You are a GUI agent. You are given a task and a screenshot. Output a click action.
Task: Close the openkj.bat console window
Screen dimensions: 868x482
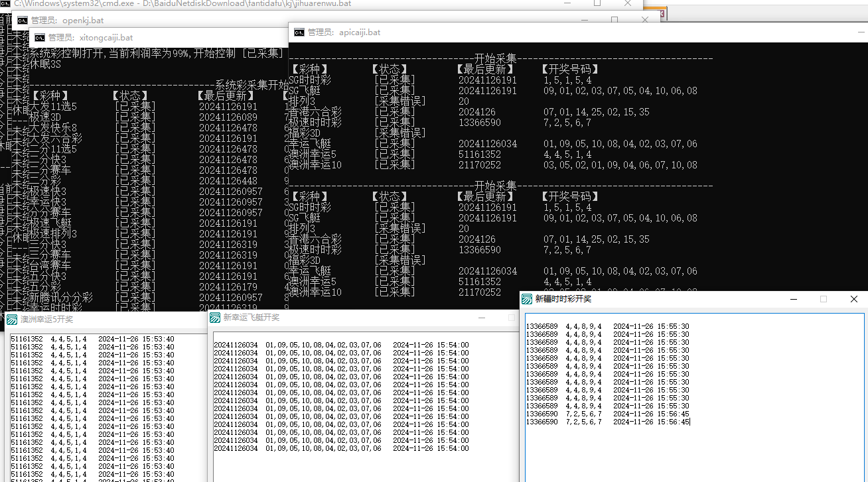coord(645,20)
